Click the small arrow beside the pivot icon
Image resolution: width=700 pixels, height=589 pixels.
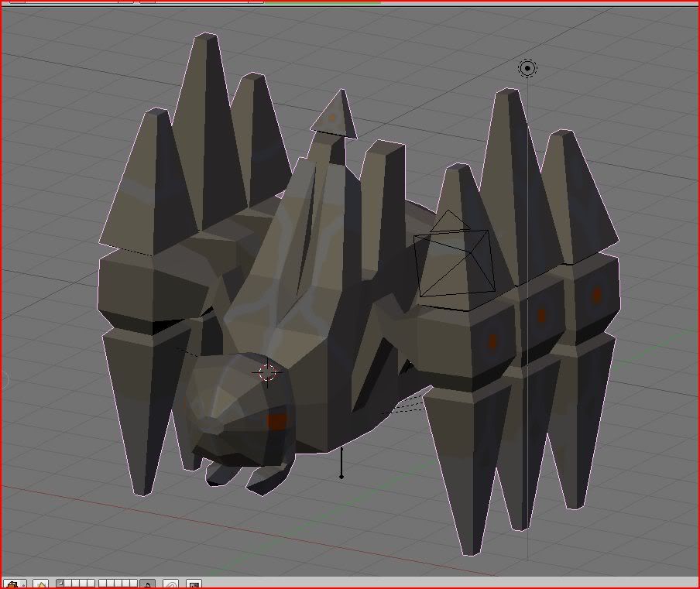point(23,584)
